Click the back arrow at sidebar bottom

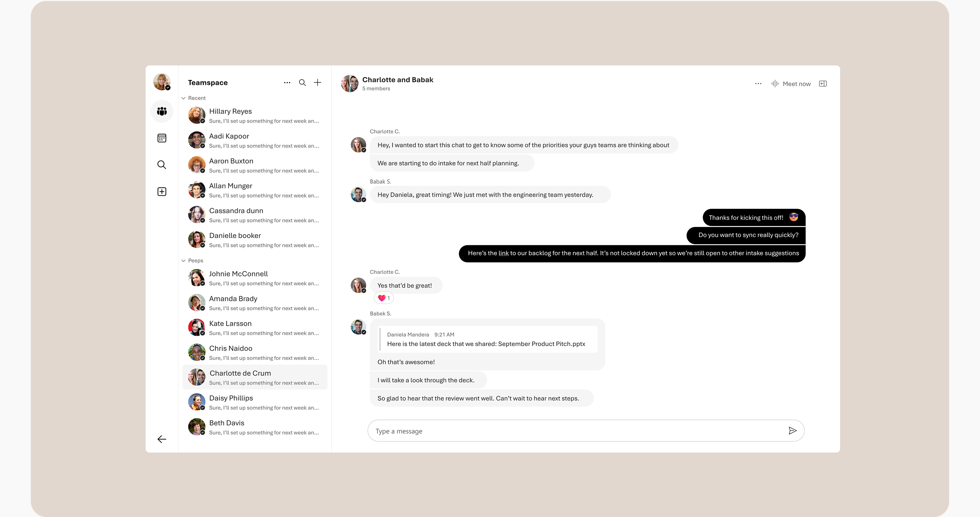[x=162, y=439]
